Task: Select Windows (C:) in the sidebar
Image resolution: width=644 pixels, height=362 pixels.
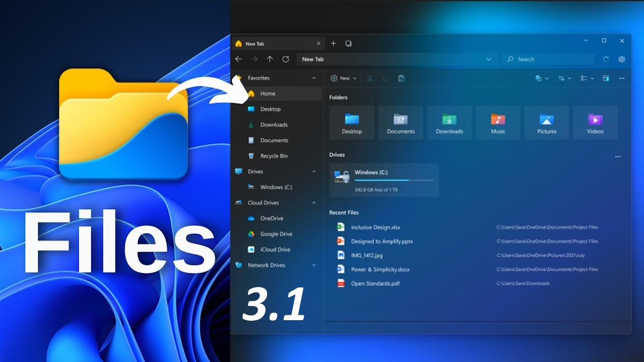Action: [277, 187]
